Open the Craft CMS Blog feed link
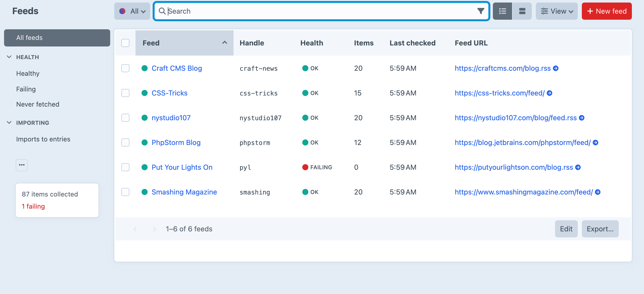The width and height of the screenshot is (644, 294). click(x=177, y=68)
